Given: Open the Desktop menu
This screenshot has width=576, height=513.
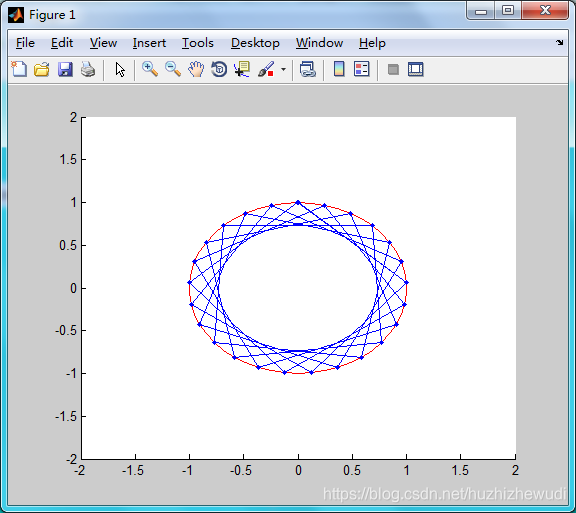Looking at the screenshot, I should [255, 43].
